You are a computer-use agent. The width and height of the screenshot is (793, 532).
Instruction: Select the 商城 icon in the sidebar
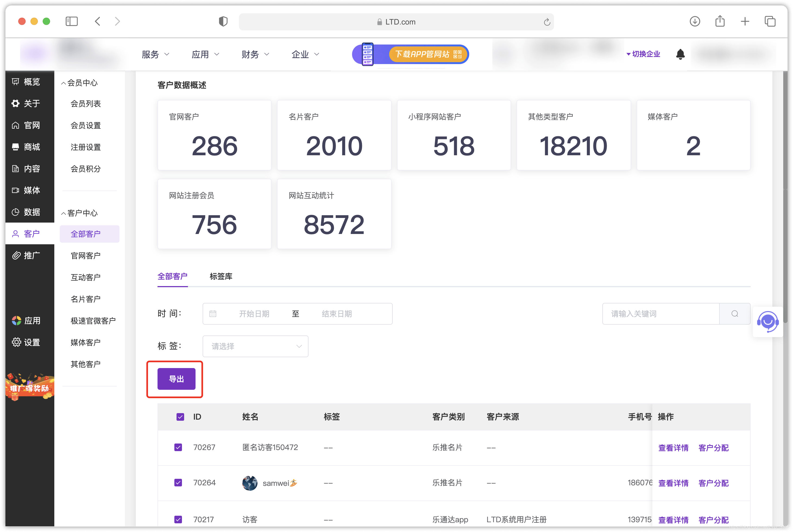click(30, 147)
